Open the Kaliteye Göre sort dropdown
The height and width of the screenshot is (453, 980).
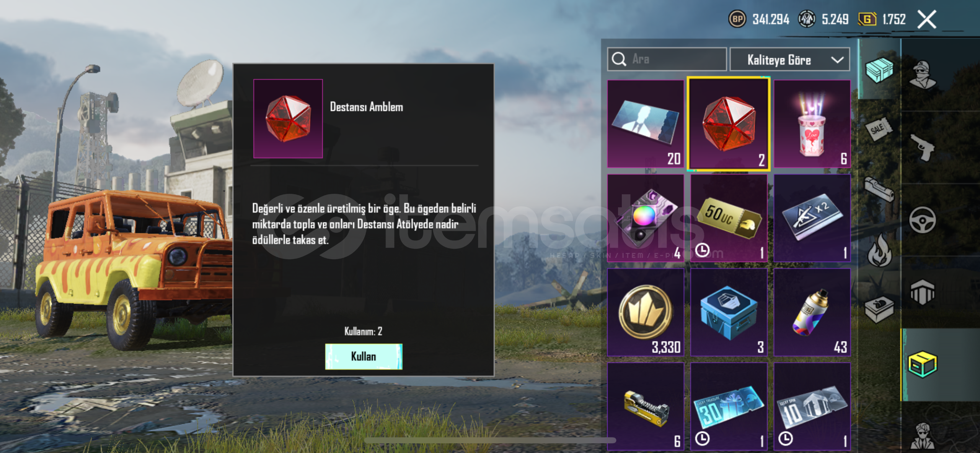click(x=790, y=60)
